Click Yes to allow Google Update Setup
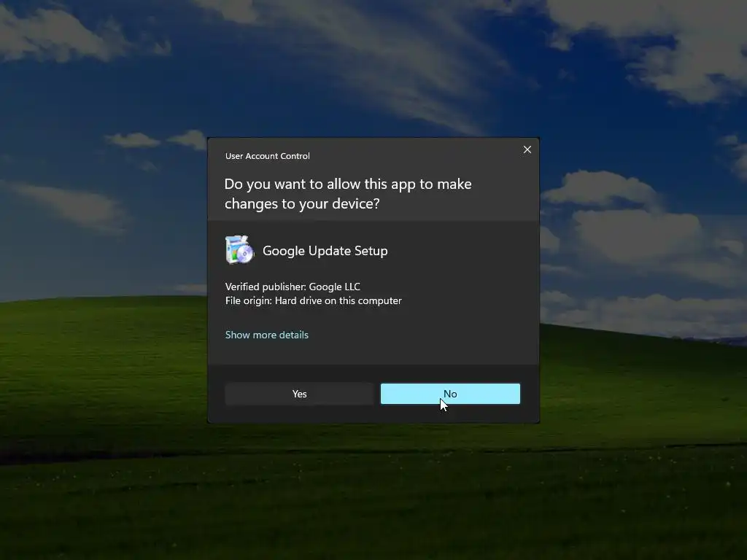The width and height of the screenshot is (747, 560). tap(299, 394)
